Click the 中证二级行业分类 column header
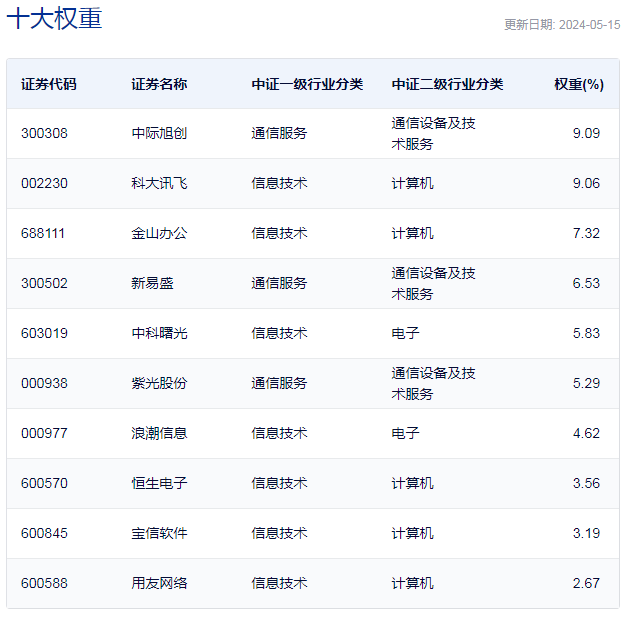 click(x=447, y=84)
